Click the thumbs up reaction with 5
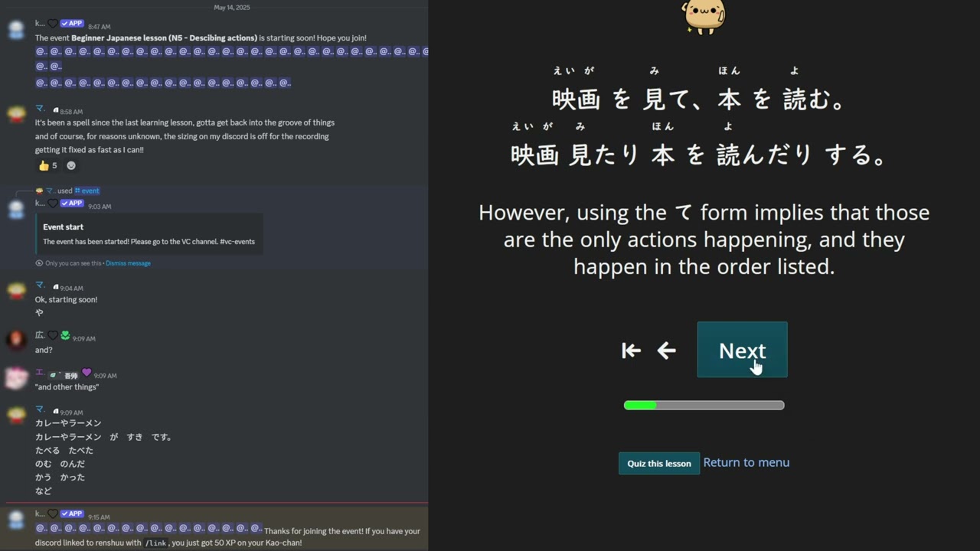This screenshot has height=551, width=980. click(47, 165)
